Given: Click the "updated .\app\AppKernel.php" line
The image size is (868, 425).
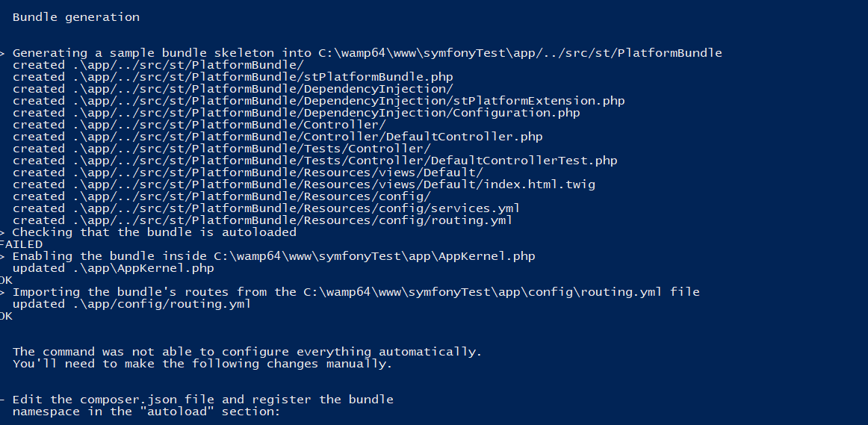Looking at the screenshot, I should tap(113, 268).
